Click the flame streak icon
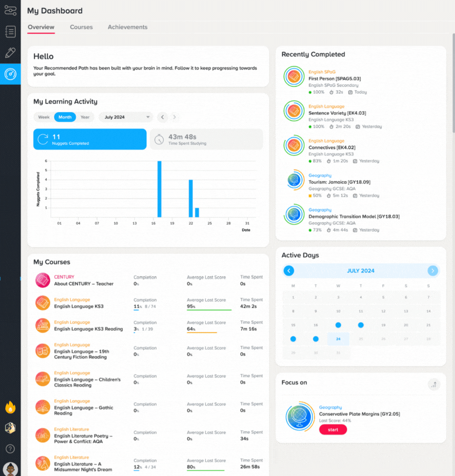 pyautogui.click(x=11, y=408)
